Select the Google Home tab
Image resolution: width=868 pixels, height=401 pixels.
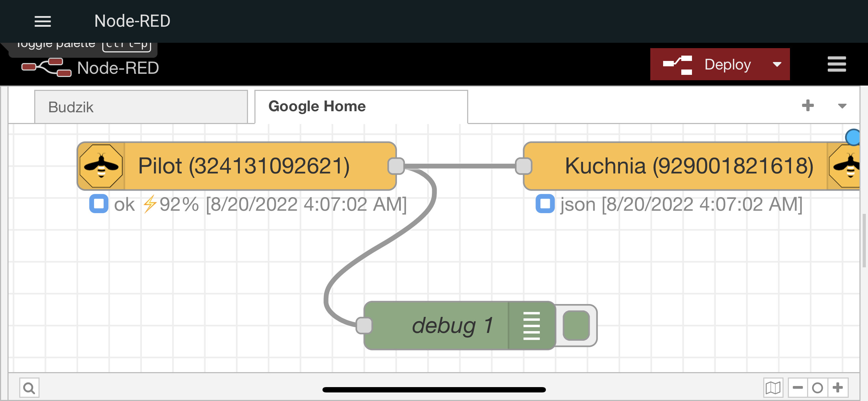(x=361, y=107)
